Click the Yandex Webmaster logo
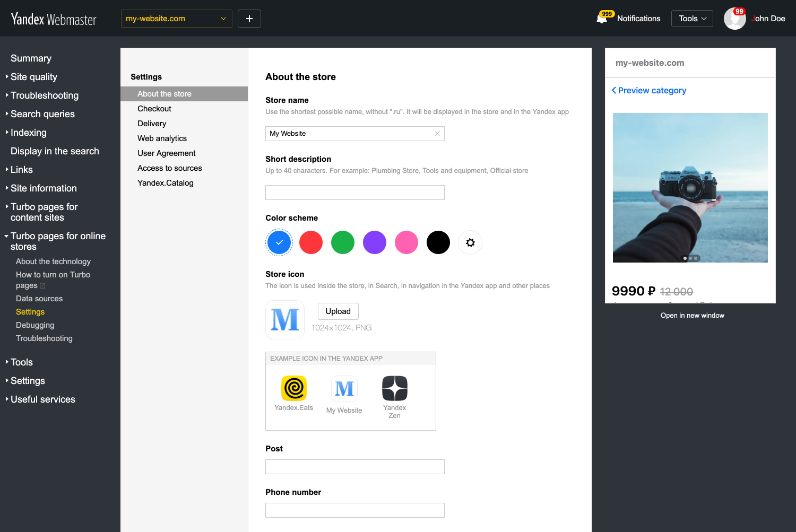This screenshot has height=532, width=796. pos(54,19)
